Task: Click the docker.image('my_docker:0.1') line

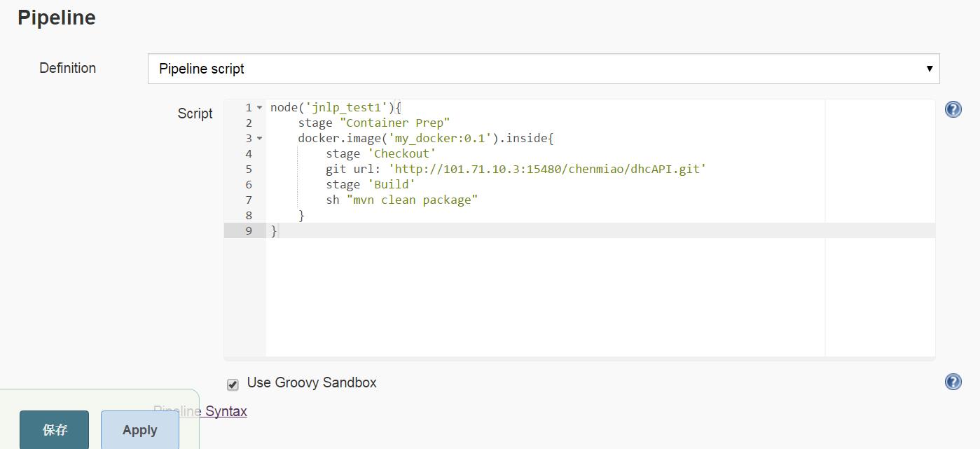Action: 426,139
